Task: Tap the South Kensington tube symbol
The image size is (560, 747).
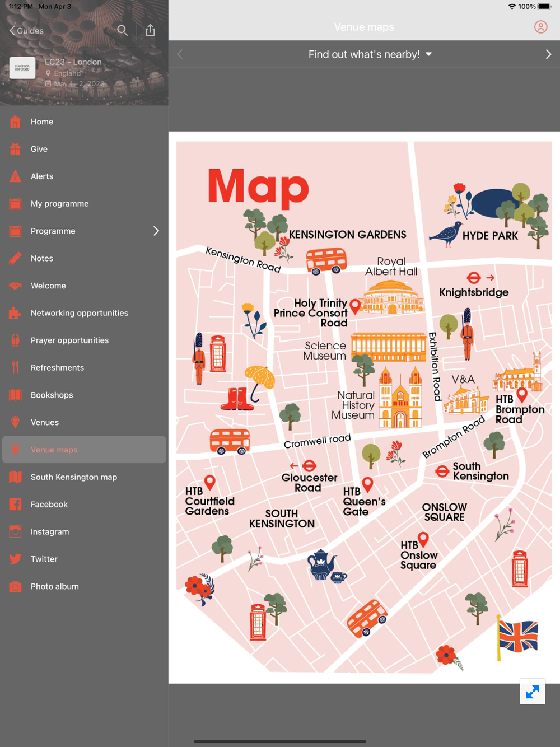Action: coord(442,471)
